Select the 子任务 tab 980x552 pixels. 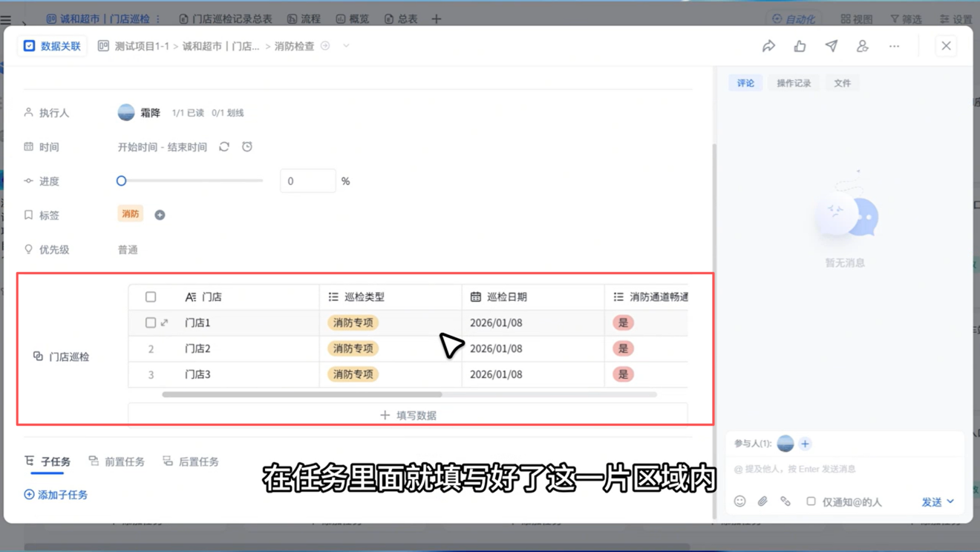pyautogui.click(x=48, y=461)
